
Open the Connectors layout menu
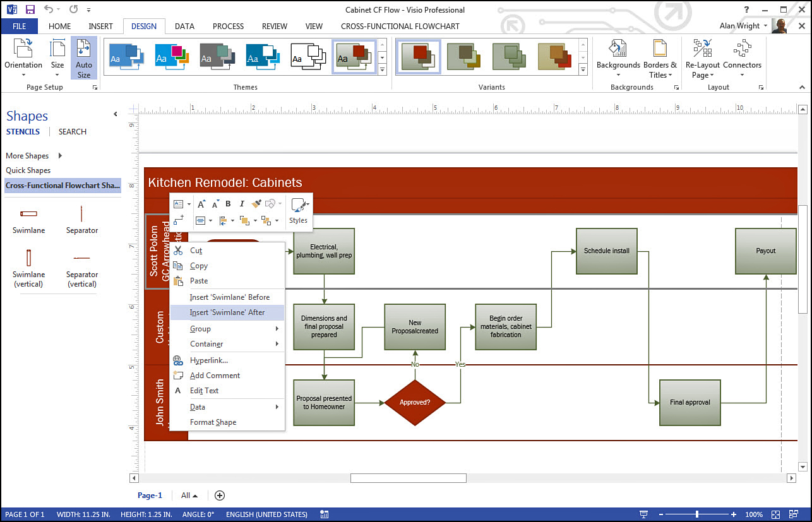pos(742,58)
